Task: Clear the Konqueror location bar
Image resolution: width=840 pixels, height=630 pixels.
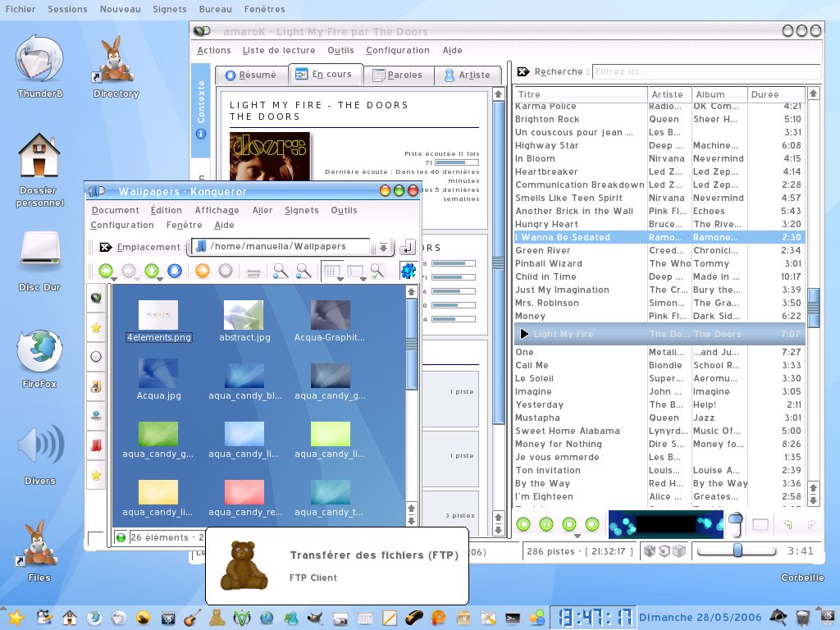Action: coord(106,247)
